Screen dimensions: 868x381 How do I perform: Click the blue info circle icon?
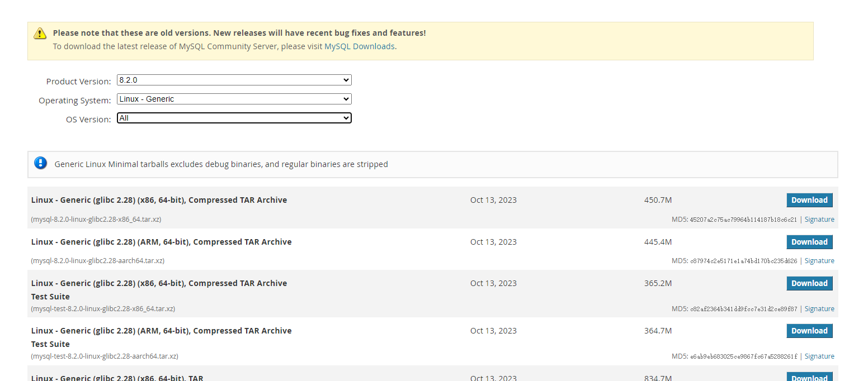(41, 163)
